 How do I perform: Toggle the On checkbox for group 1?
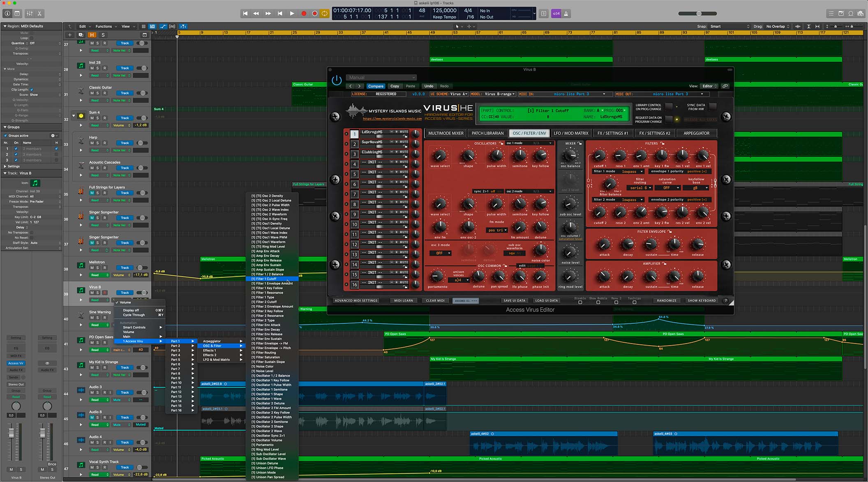[x=16, y=149]
